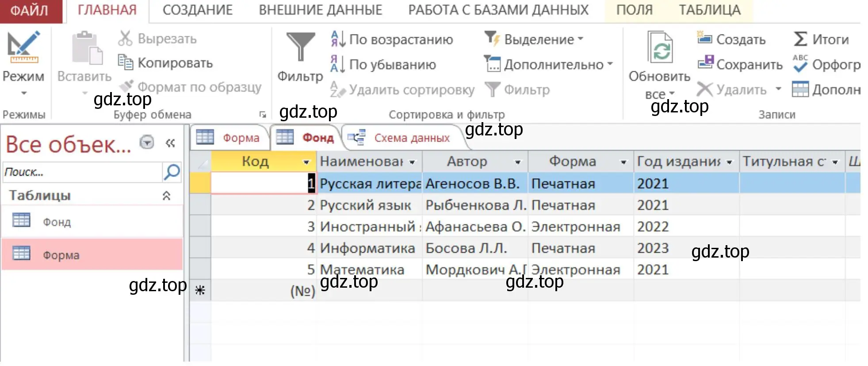Click the Афанасьева О. author cell
Image resolution: width=868 pixels, height=366 pixels.
tap(475, 227)
